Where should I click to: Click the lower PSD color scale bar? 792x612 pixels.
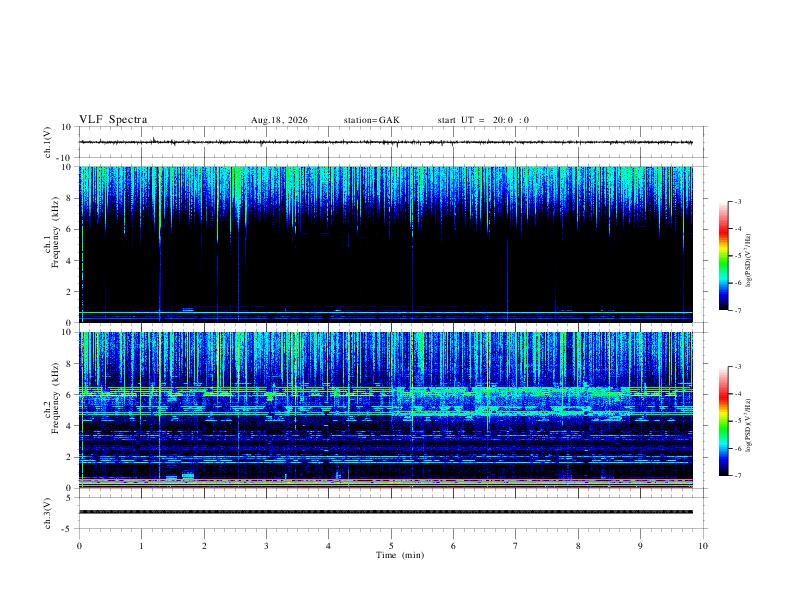click(723, 421)
